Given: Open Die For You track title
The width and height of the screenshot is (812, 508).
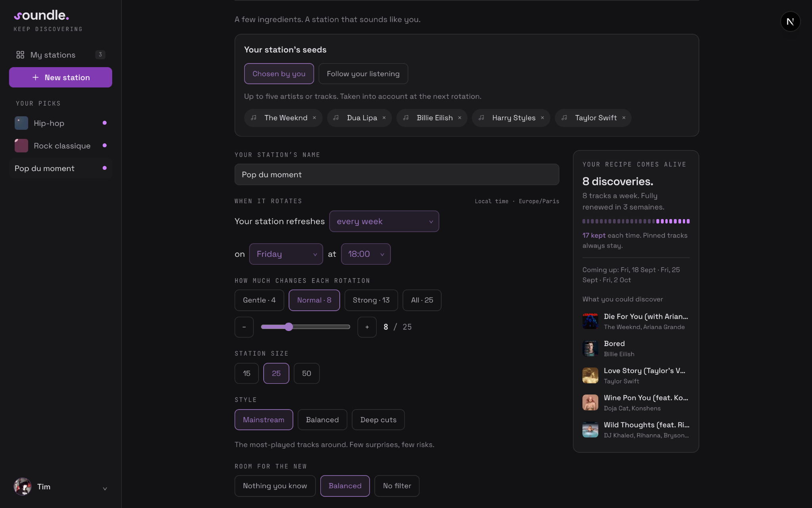Looking at the screenshot, I should click(646, 316).
